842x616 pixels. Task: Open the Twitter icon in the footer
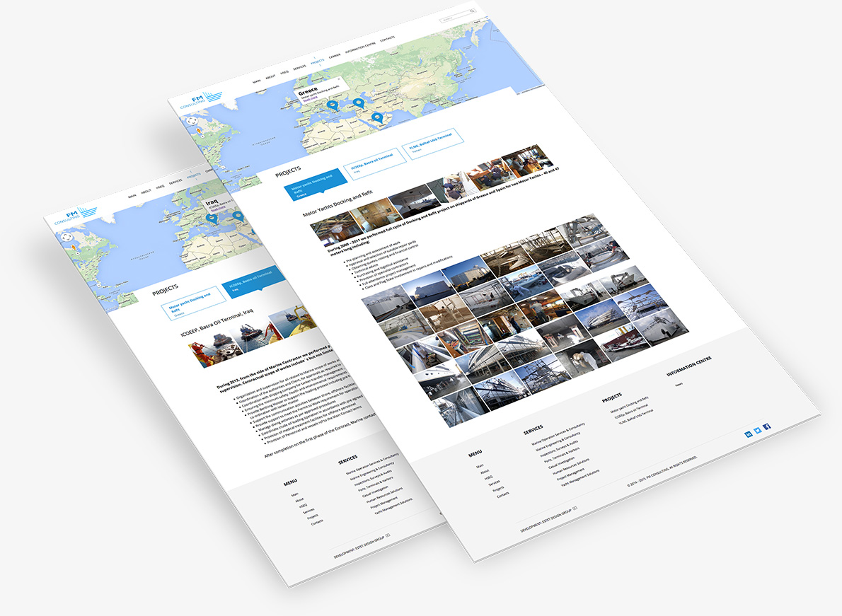(x=758, y=430)
